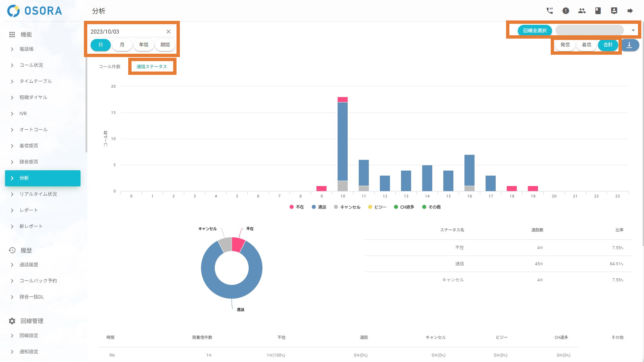This screenshot has height=362, width=644.
Task: Filter by 発信 calls only
Action: 565,45
